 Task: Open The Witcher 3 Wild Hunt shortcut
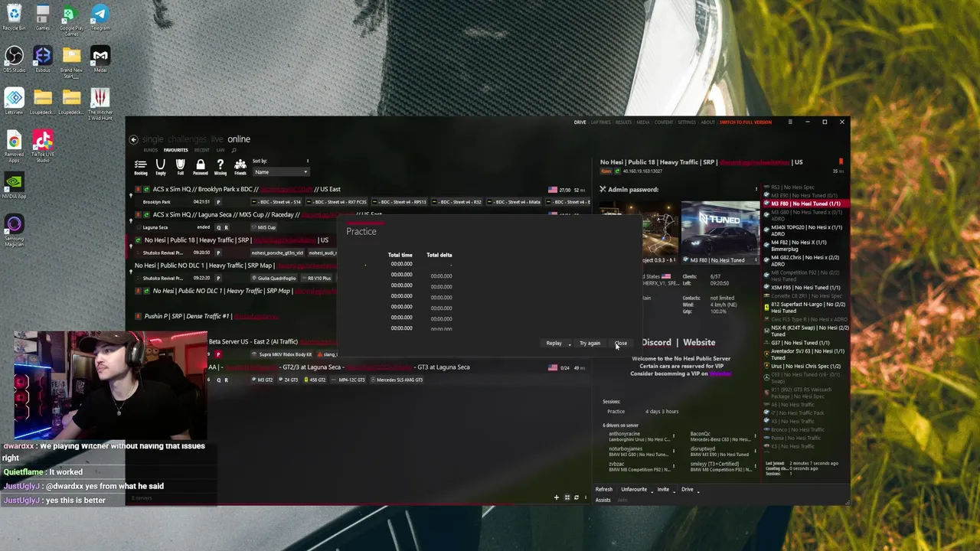pos(100,104)
